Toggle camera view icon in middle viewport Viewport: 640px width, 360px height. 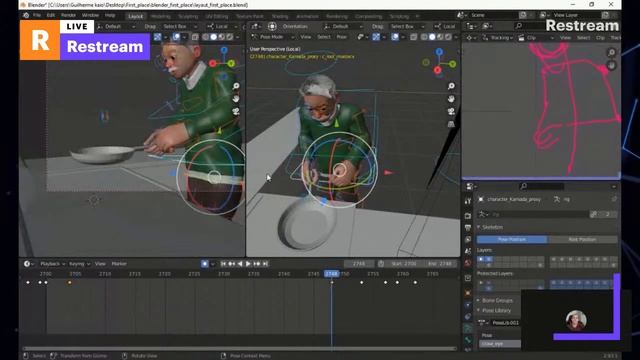(451, 111)
